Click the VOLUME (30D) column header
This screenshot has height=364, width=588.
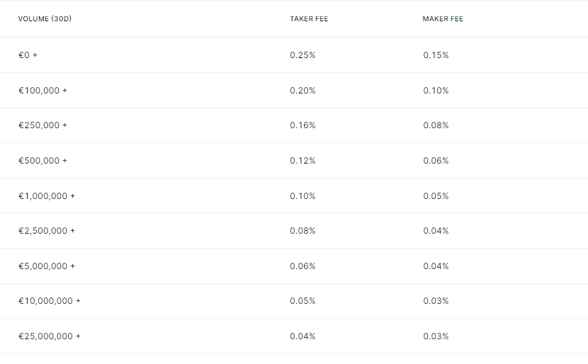(x=45, y=18)
